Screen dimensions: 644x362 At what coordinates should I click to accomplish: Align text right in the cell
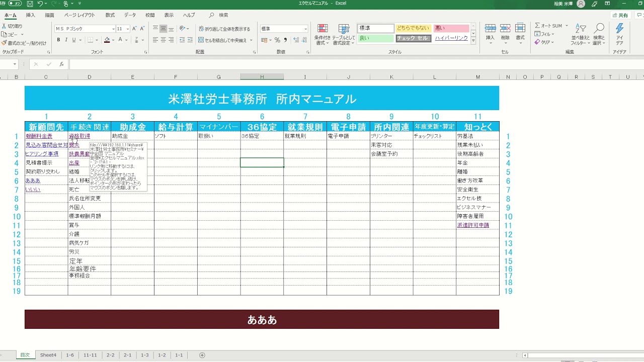point(172,40)
